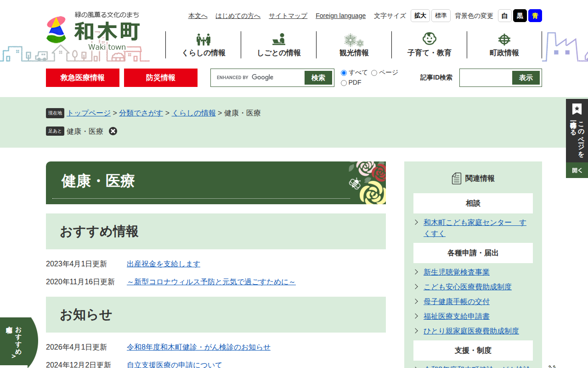Screen dimensions: 588x368
Task: Click the Waki town logo emblem
Action: click(x=57, y=30)
